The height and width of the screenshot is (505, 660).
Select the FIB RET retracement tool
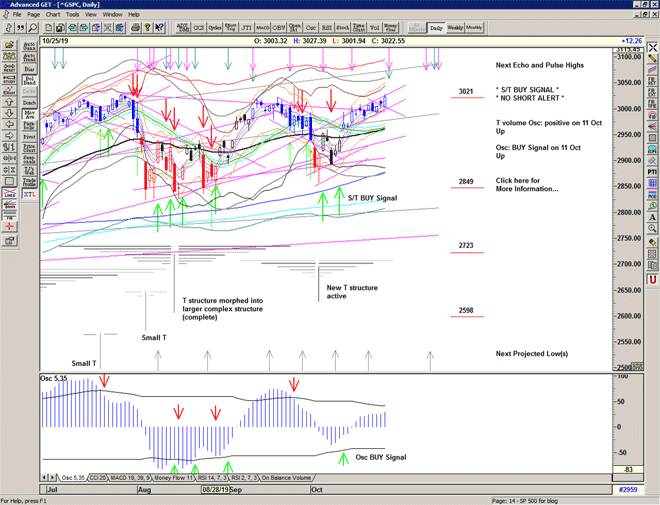click(x=652, y=81)
